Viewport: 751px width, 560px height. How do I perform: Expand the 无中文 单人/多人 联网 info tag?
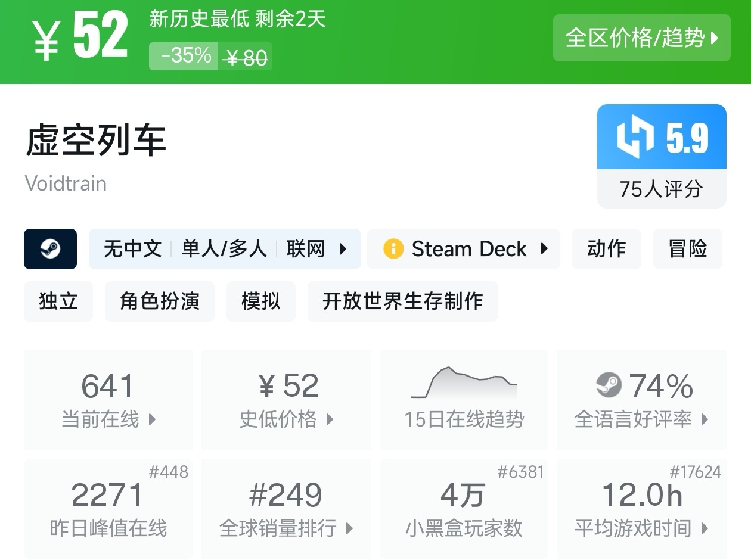(x=225, y=249)
